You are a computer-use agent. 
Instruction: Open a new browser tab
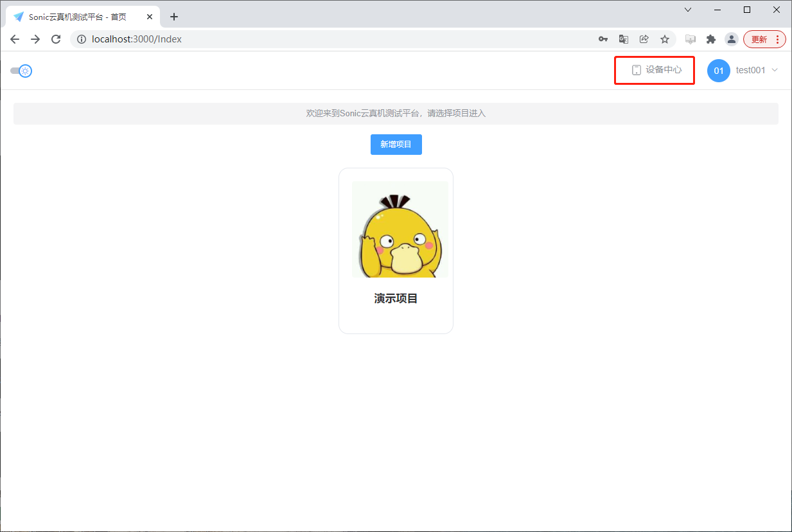coord(174,17)
